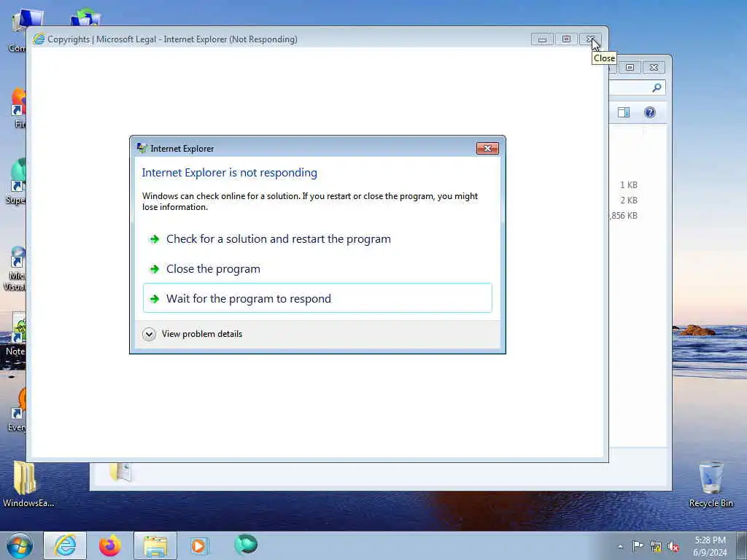Select Close the program option
Image resolution: width=747 pixels, height=560 pixels.
pos(317,269)
